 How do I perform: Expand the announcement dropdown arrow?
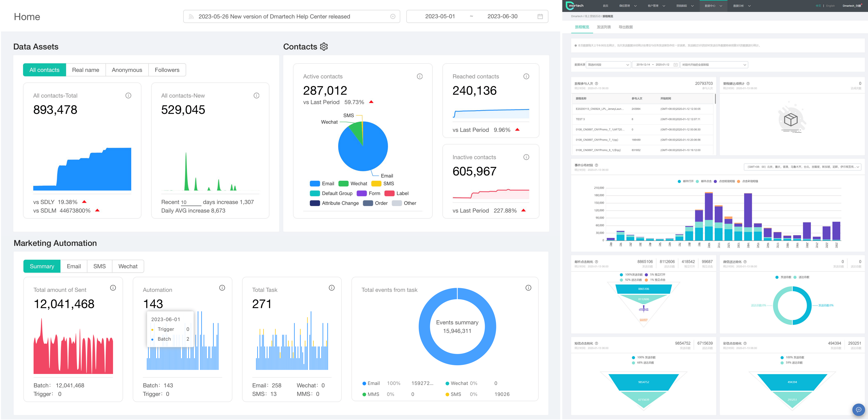click(393, 16)
